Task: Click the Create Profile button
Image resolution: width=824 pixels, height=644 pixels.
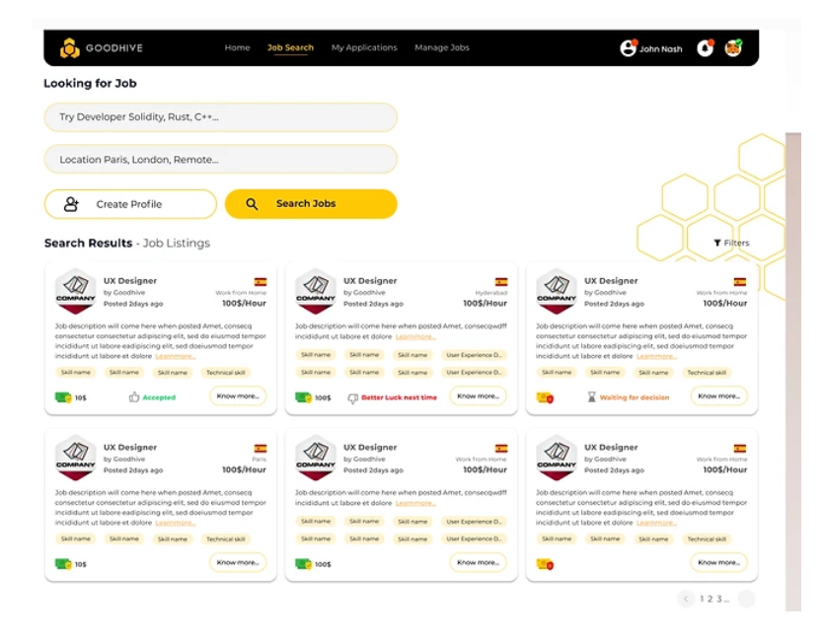Action: coord(130,204)
